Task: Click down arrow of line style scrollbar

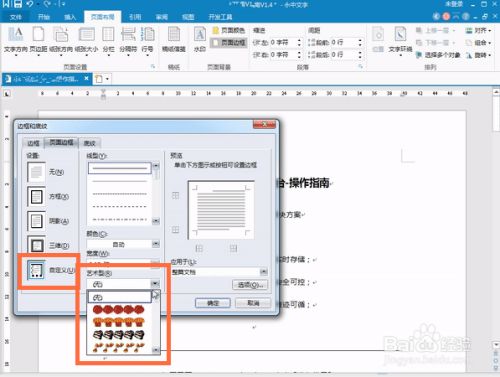Action: point(156,221)
